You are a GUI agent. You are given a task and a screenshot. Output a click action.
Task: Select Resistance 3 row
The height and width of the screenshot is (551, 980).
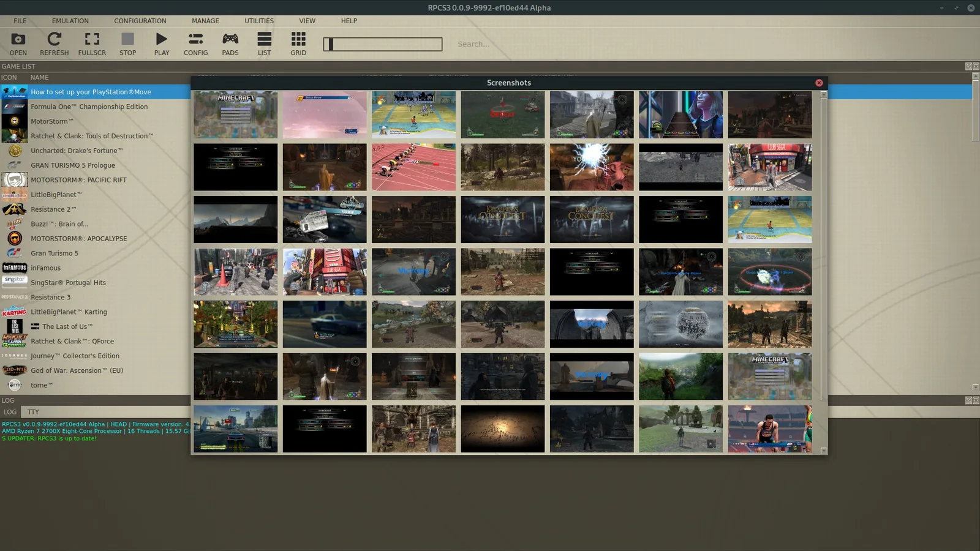pos(95,298)
